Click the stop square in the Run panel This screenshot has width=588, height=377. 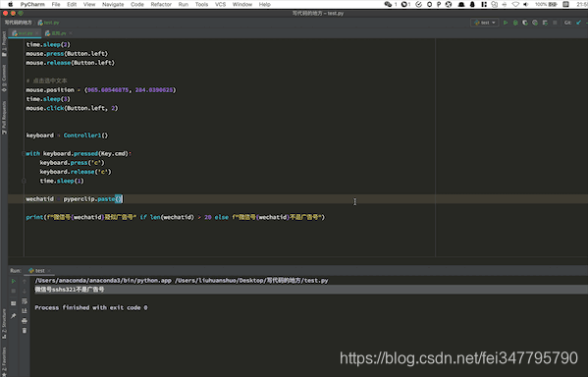coord(14,292)
